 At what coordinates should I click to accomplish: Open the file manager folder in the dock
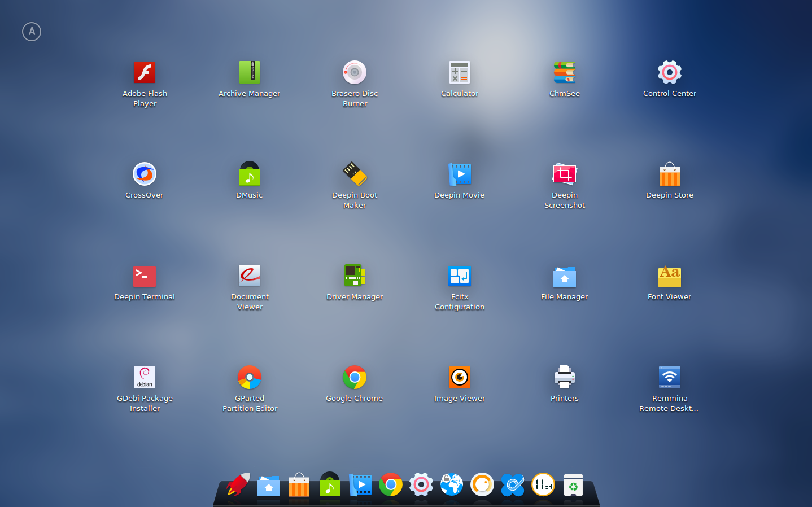[269, 486]
